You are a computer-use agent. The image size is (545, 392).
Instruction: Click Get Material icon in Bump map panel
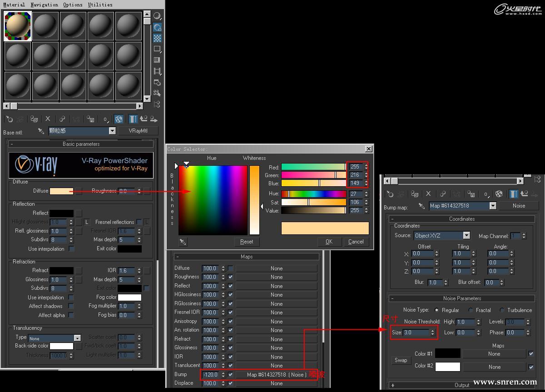pos(390,194)
